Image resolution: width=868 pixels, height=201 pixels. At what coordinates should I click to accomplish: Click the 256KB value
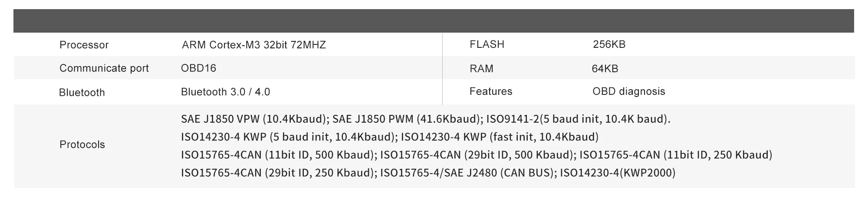[609, 44]
